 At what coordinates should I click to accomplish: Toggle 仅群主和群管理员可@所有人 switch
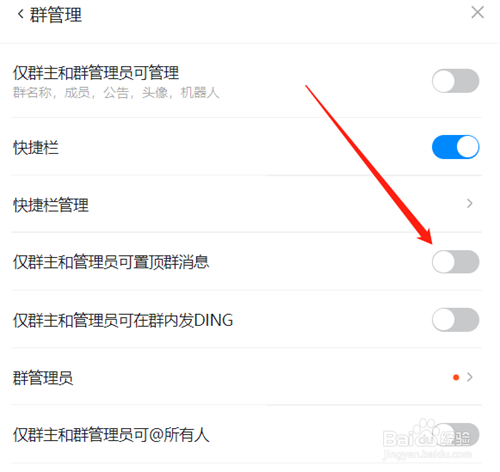pos(455,434)
